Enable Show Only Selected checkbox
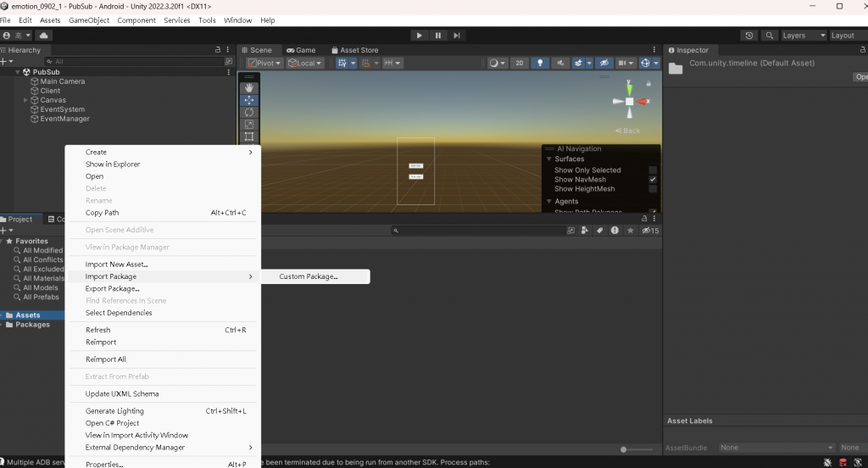868x468 pixels. coord(653,170)
